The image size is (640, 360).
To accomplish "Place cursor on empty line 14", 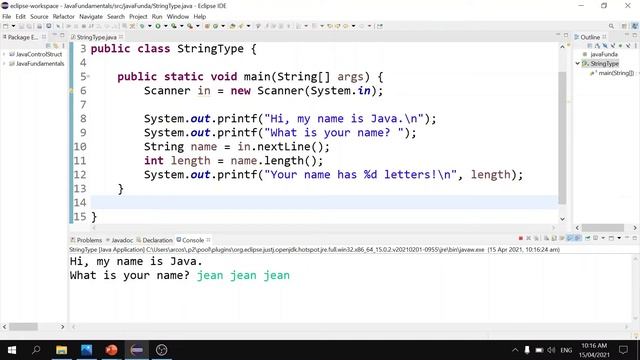I will click(x=324, y=202).
